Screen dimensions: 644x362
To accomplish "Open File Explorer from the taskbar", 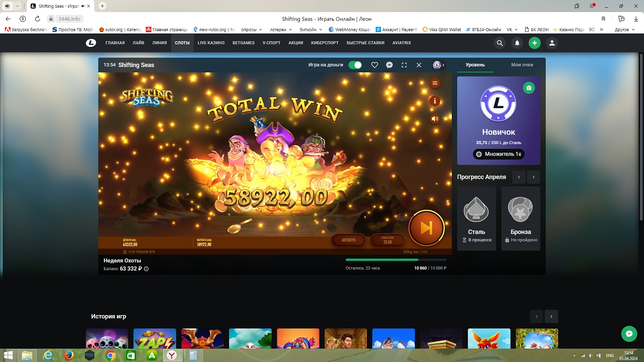I will pyautogui.click(x=27, y=355).
